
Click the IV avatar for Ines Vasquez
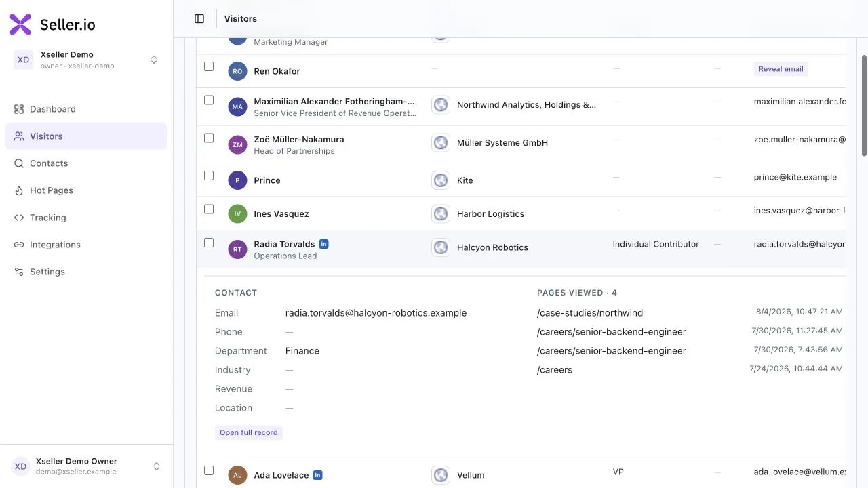[237, 213]
